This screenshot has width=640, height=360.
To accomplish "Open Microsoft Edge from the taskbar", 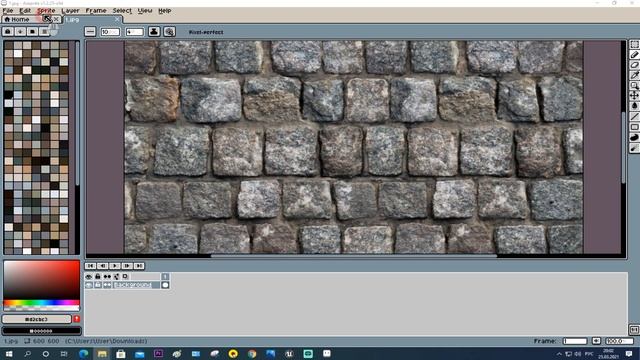I will point(83,353).
